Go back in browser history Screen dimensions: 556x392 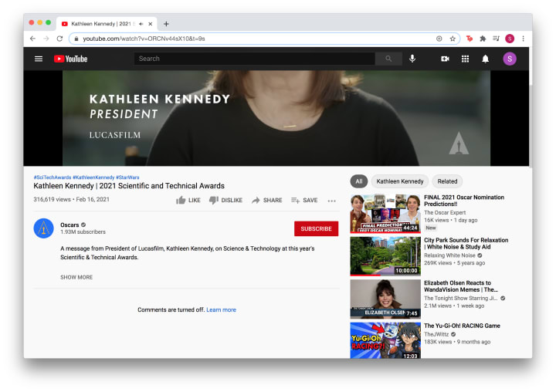(x=32, y=39)
